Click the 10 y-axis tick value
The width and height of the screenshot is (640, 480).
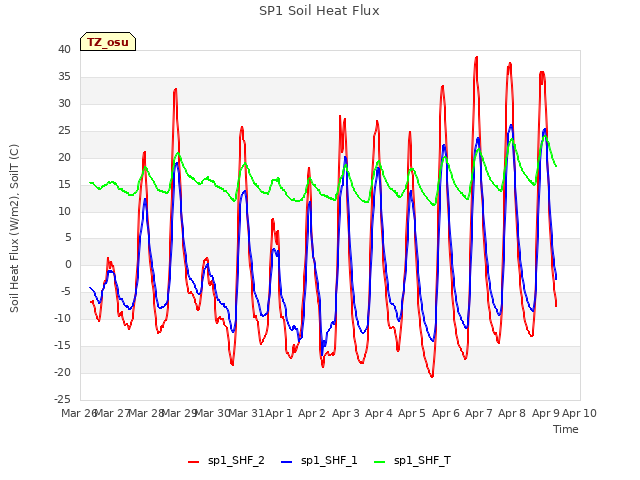[x=64, y=211]
